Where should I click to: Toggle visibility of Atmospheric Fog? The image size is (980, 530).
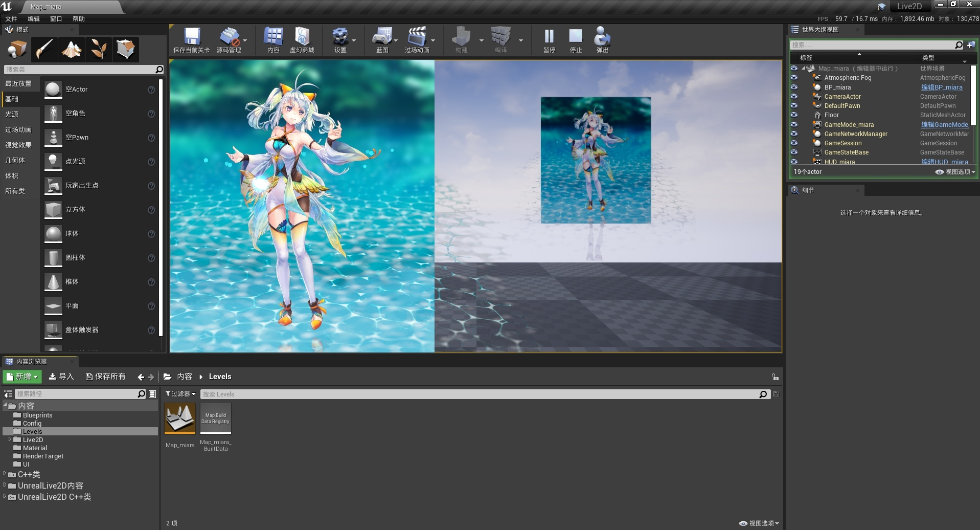[794, 78]
